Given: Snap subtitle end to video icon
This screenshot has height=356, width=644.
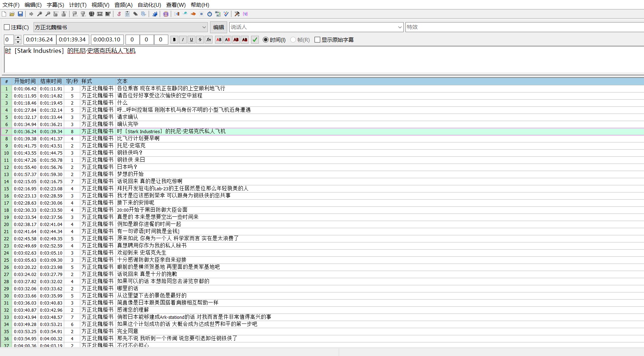Looking at the screenshot, I should pos(83,14).
